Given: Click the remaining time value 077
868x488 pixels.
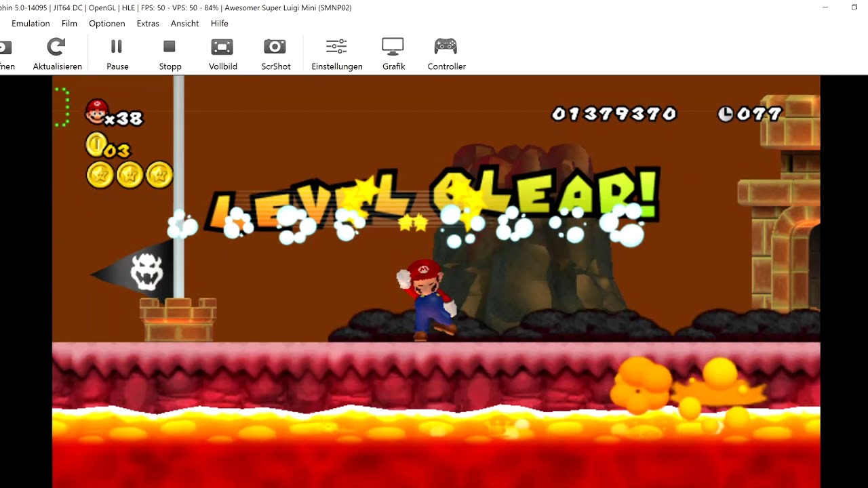Looking at the screenshot, I should pos(759,114).
